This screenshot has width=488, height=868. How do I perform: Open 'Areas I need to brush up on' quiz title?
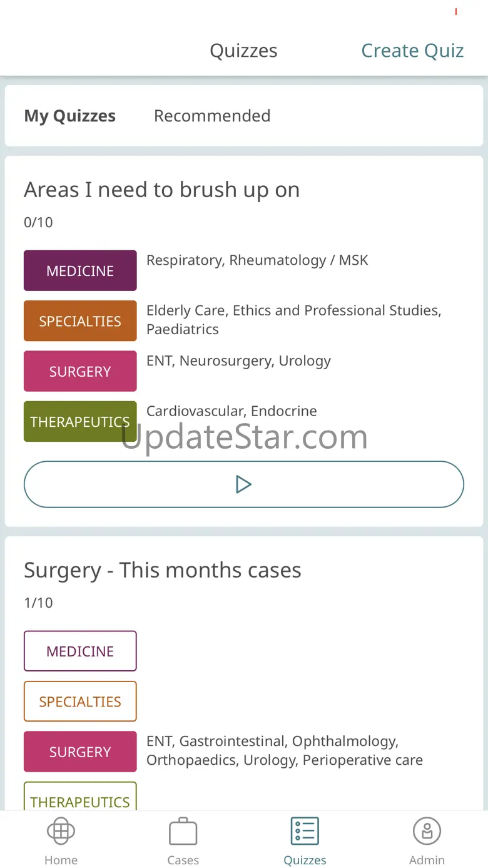(x=161, y=190)
